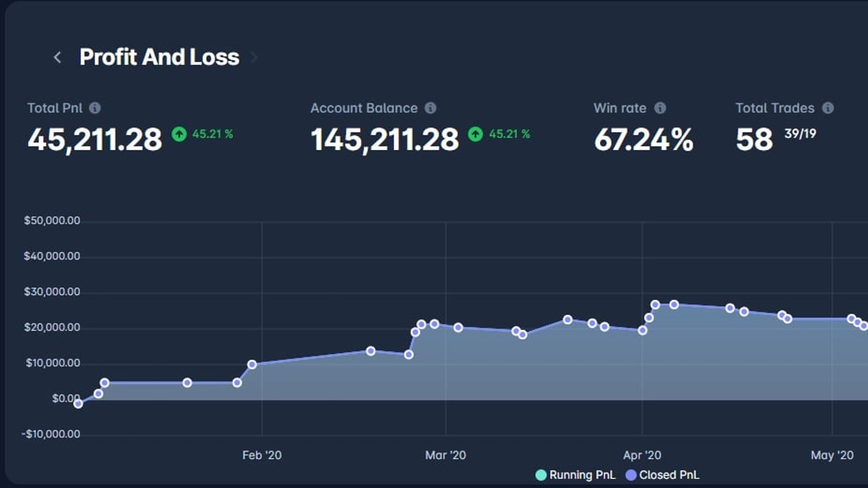
Task: Open the Win rate info icon
Action: [660, 108]
